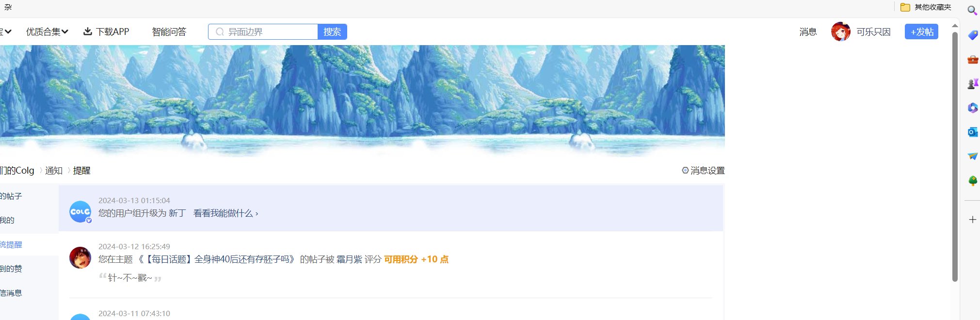
Task: Open the sidebar search magnifier icon
Action: (x=972, y=11)
